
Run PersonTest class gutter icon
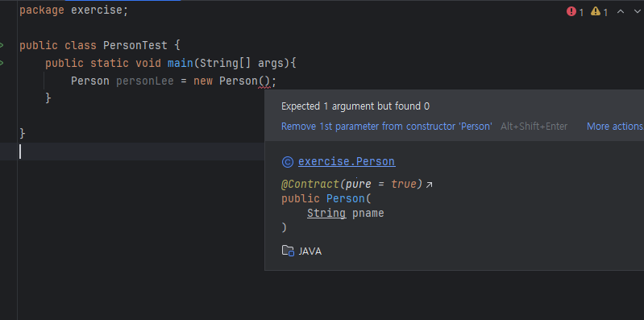pos(2,45)
